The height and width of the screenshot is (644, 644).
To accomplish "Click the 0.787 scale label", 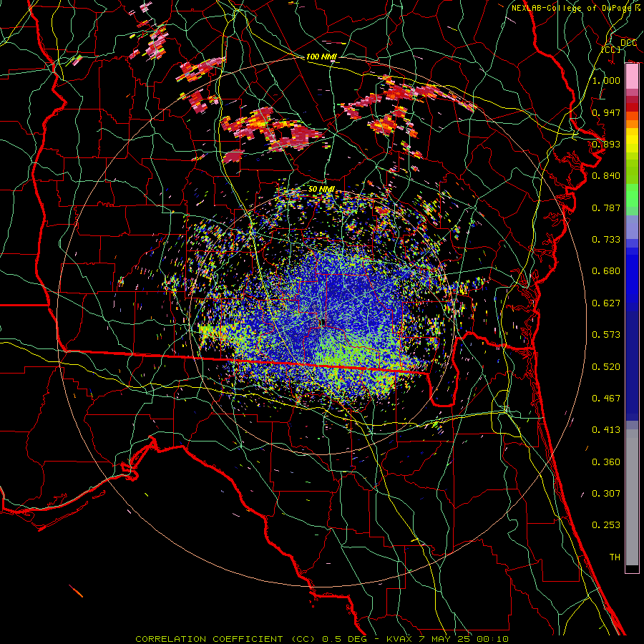I will pos(606,208).
